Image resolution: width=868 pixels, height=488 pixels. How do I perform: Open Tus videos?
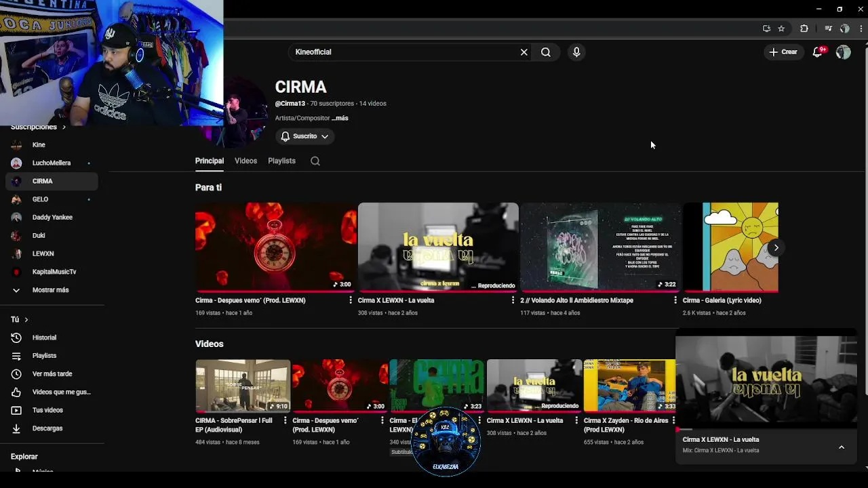(x=52, y=410)
